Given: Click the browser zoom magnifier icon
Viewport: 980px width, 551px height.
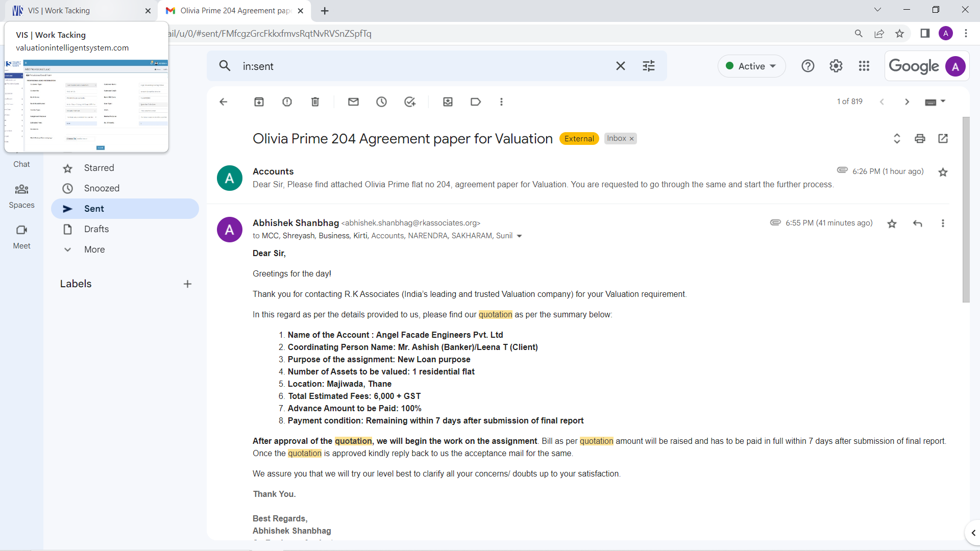Looking at the screenshot, I should pos(859,34).
